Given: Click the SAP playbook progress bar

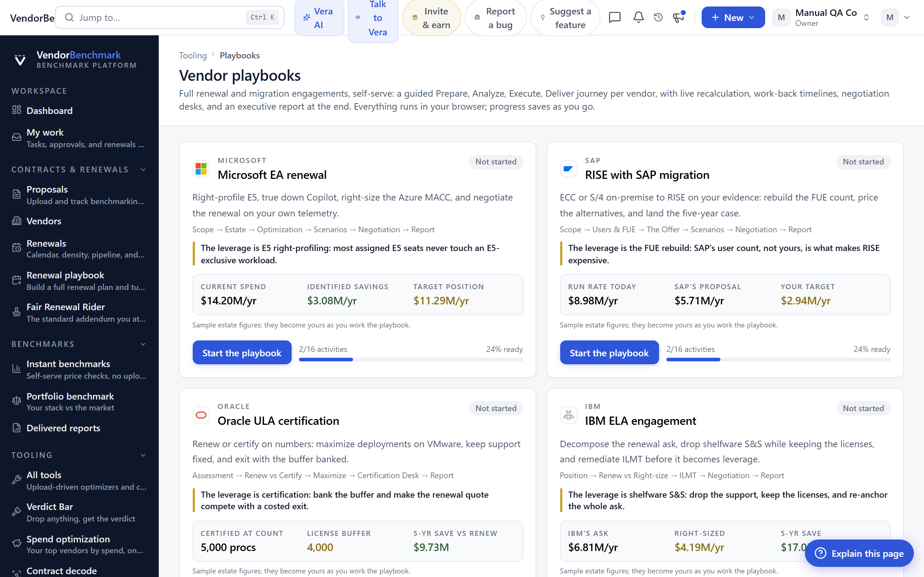Looking at the screenshot, I should (x=778, y=360).
